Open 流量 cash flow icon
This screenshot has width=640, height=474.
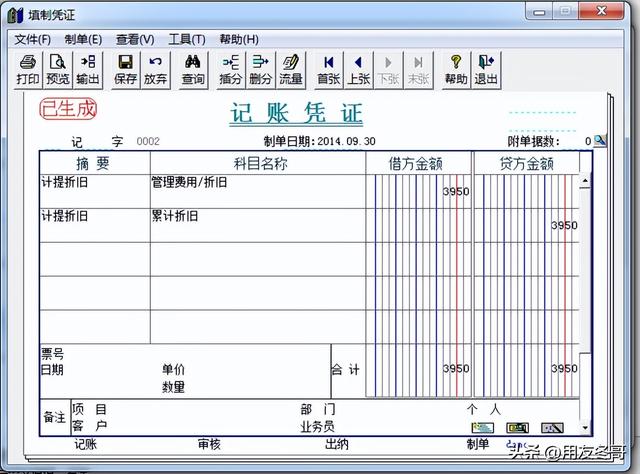291,70
